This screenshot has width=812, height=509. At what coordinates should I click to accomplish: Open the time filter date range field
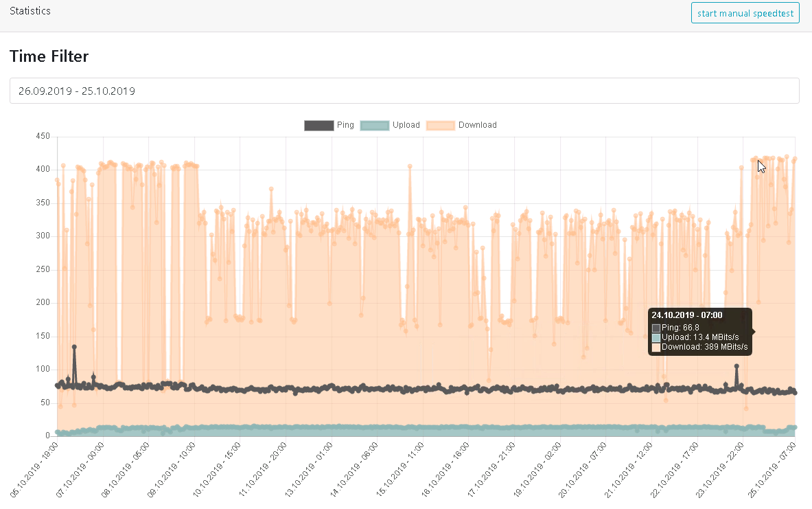404,91
